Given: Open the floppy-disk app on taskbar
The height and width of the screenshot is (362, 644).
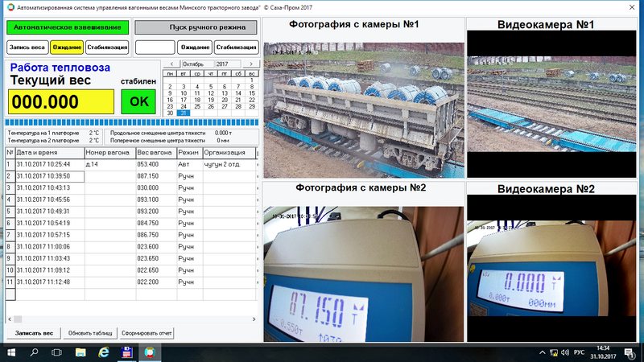Looking at the screenshot, I should [x=127, y=352].
